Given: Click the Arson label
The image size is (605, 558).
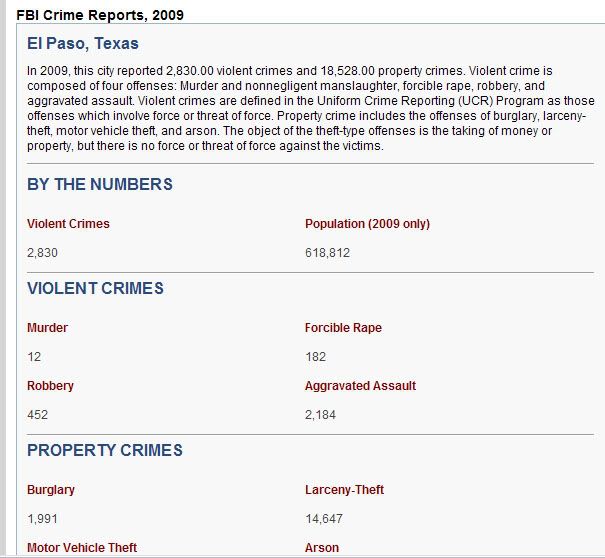Looking at the screenshot, I should point(322,548).
